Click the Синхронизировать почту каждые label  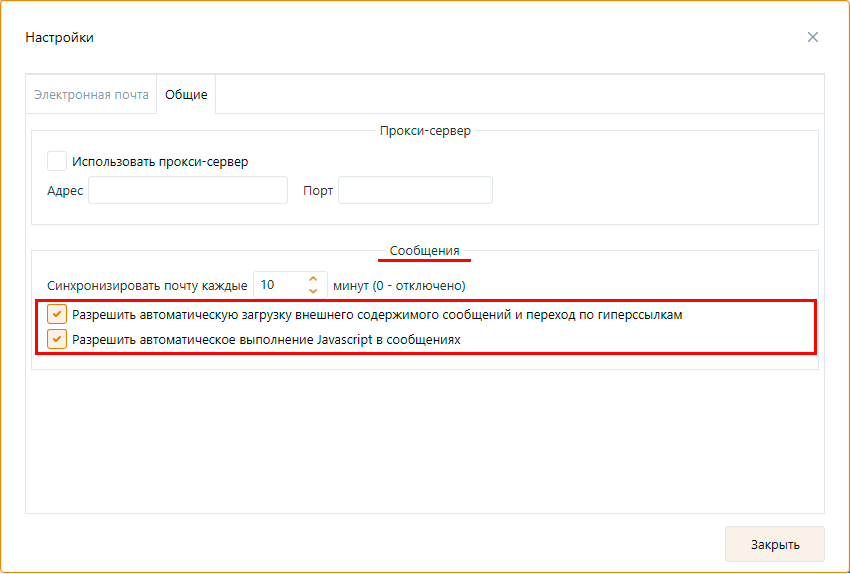pos(147,285)
